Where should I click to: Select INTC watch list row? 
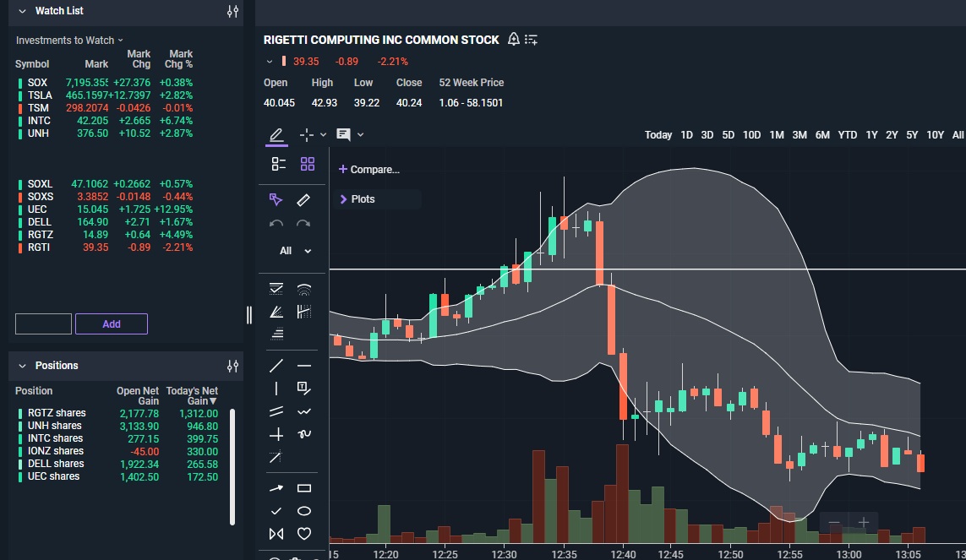coord(105,121)
